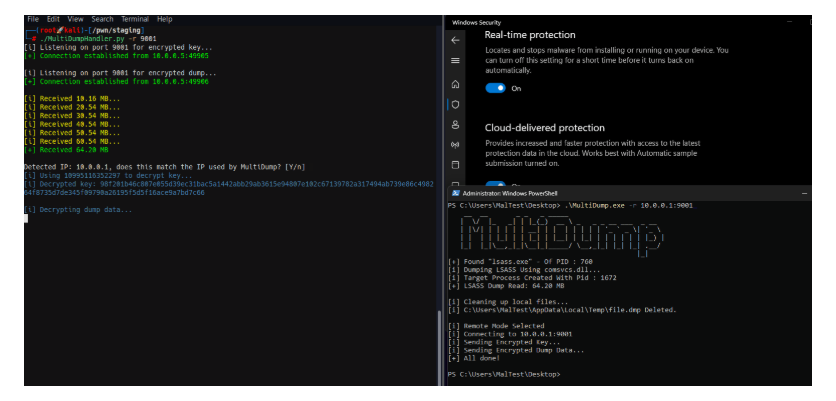Open the File menu in Kali terminal
Image resolution: width=836 pixels, height=401 pixels.
pos(33,19)
